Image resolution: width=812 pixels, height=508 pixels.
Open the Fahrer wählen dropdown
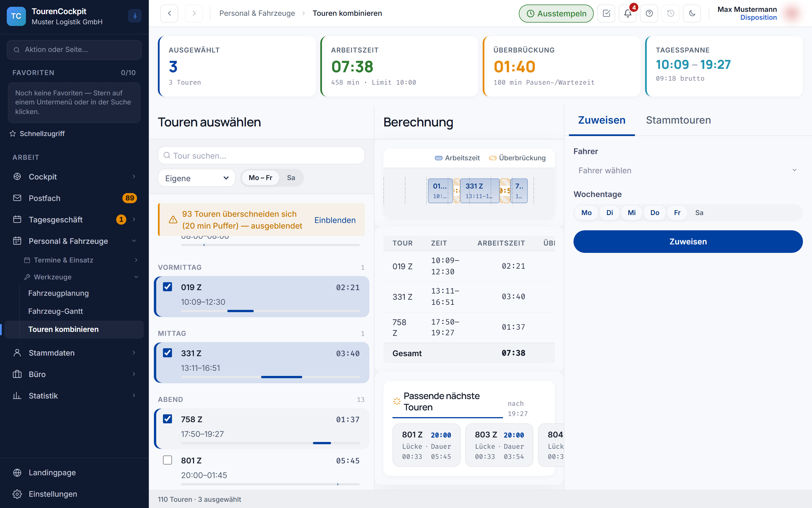688,171
